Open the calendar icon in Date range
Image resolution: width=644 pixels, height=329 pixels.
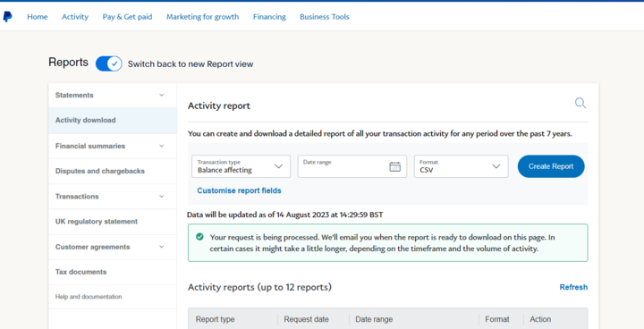coord(394,166)
